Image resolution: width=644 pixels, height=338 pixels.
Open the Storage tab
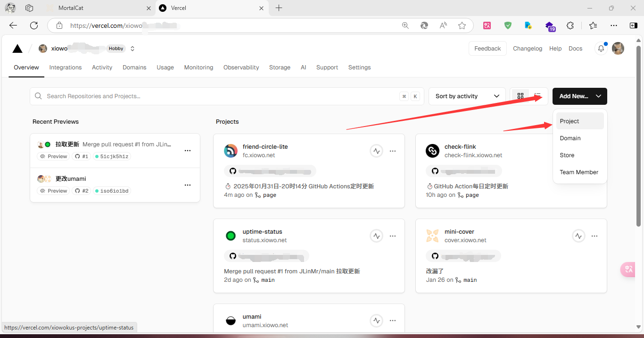280,68
